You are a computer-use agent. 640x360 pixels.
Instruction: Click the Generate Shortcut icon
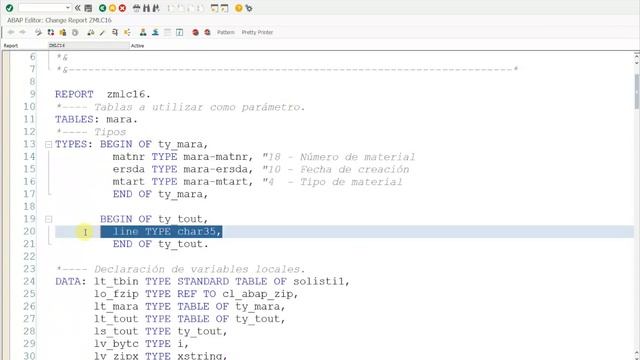coord(224,8)
